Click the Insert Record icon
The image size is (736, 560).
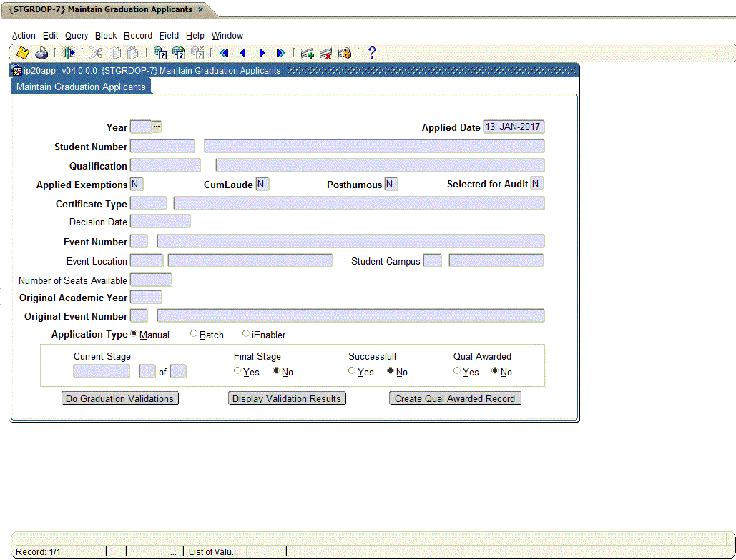(308, 53)
